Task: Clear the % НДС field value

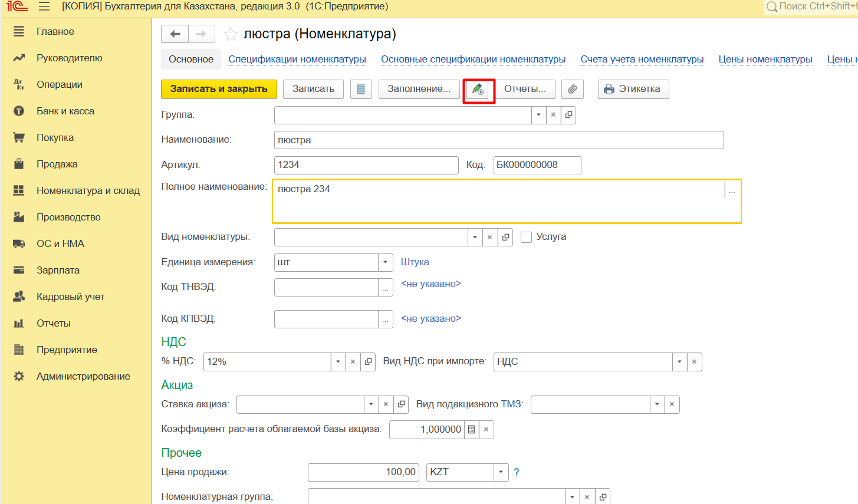Action: click(353, 362)
